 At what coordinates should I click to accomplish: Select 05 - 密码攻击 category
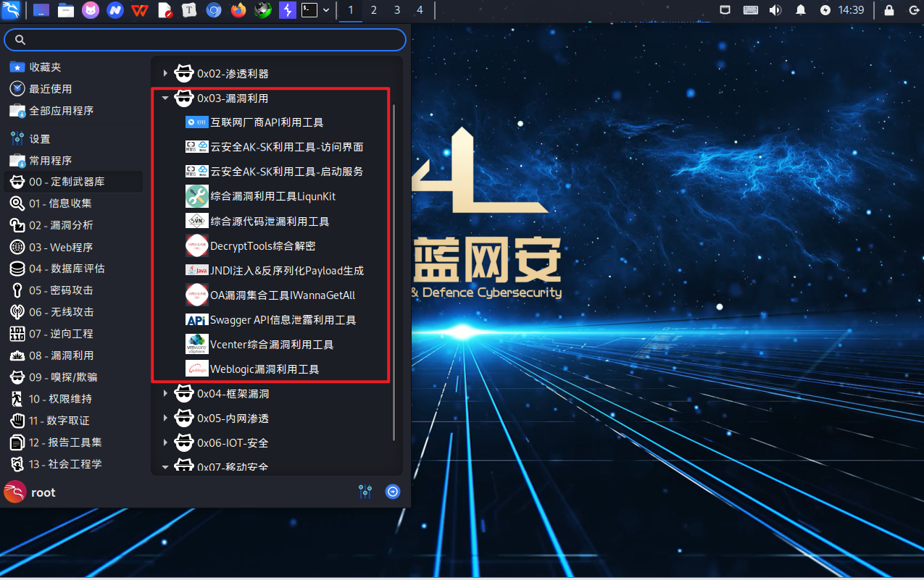[x=73, y=290]
